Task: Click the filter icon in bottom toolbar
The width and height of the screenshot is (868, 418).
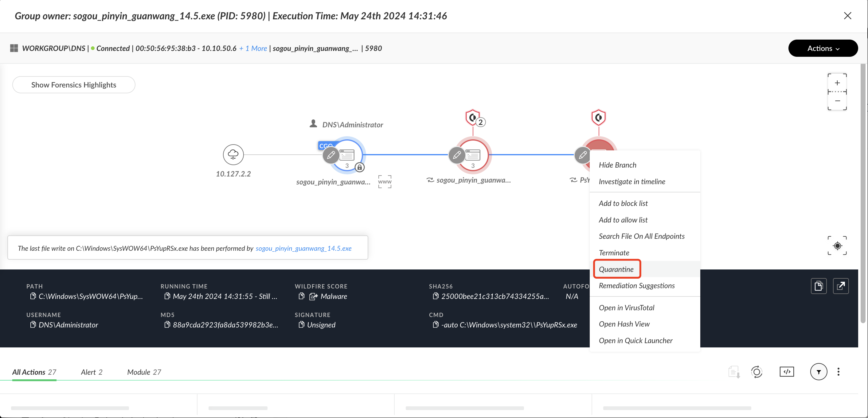Action: click(x=818, y=372)
